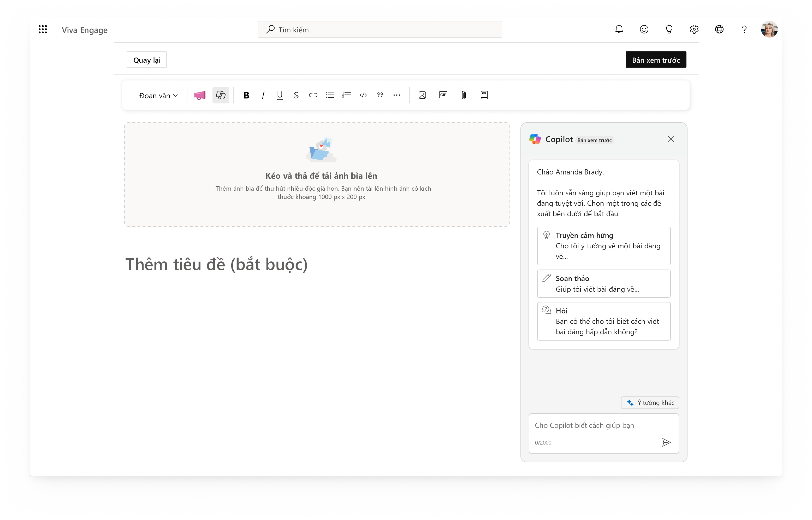Open notifications bell

(619, 29)
